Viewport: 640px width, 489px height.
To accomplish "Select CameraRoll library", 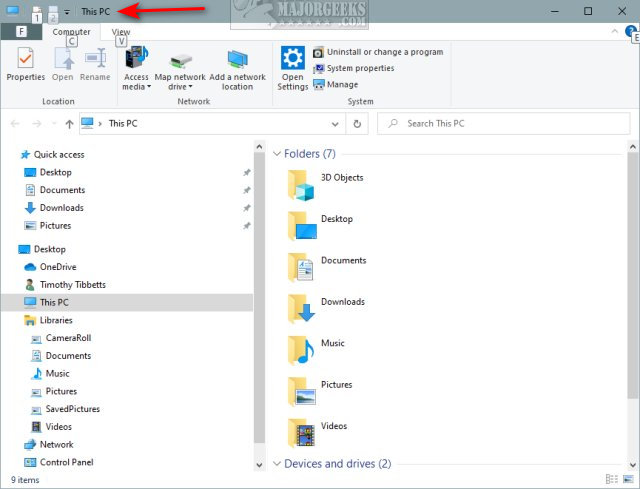I will [68, 338].
